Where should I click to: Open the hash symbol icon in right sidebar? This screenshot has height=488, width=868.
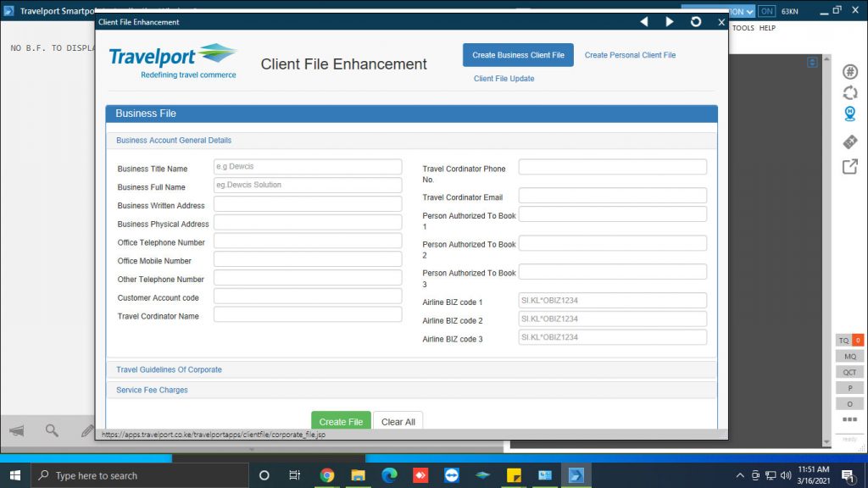click(x=850, y=72)
